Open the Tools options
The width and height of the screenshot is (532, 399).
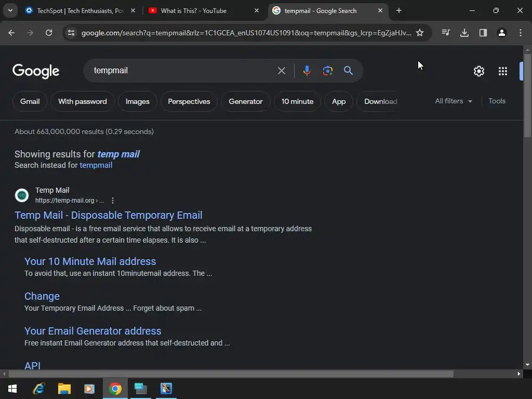click(497, 101)
